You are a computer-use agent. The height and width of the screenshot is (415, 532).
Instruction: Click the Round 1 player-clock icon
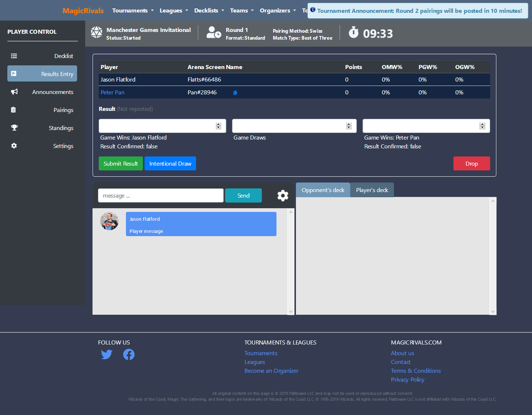click(x=214, y=32)
